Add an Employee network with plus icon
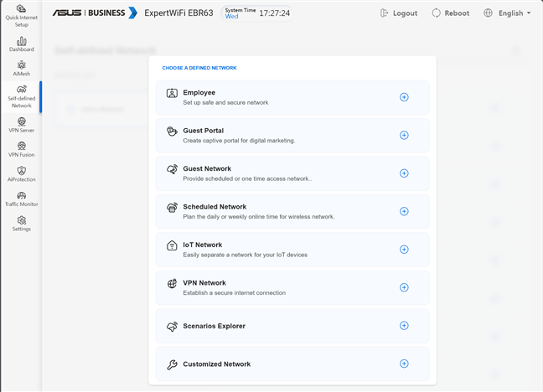The image size is (543, 392). [404, 97]
